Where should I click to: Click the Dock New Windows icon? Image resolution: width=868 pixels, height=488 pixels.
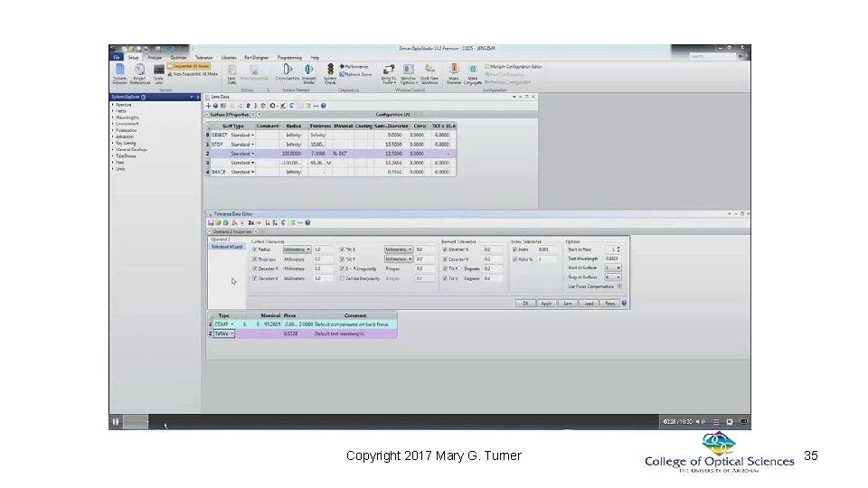click(429, 73)
